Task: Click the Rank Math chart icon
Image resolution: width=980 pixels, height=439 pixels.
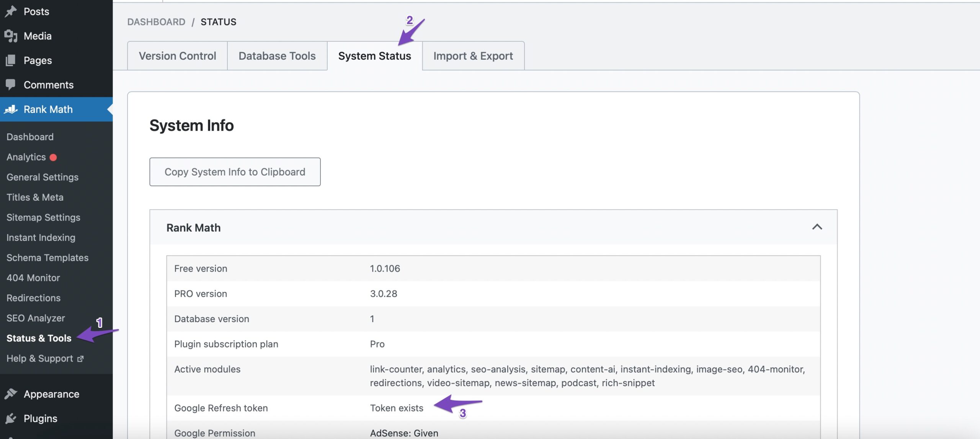Action: point(11,109)
